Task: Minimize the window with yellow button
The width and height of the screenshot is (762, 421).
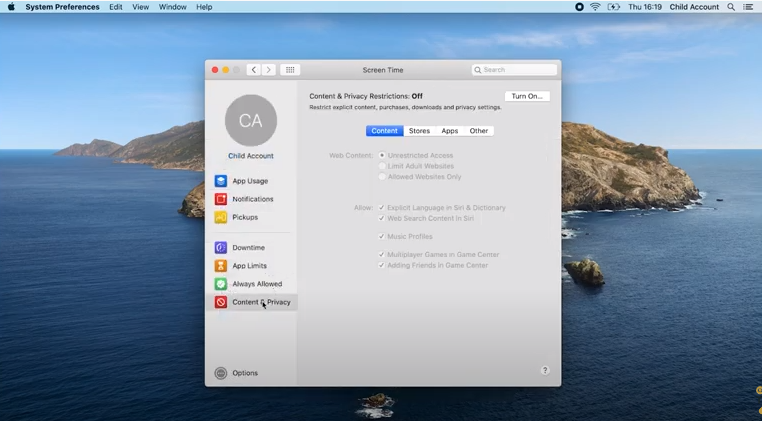Action: pyautogui.click(x=225, y=70)
